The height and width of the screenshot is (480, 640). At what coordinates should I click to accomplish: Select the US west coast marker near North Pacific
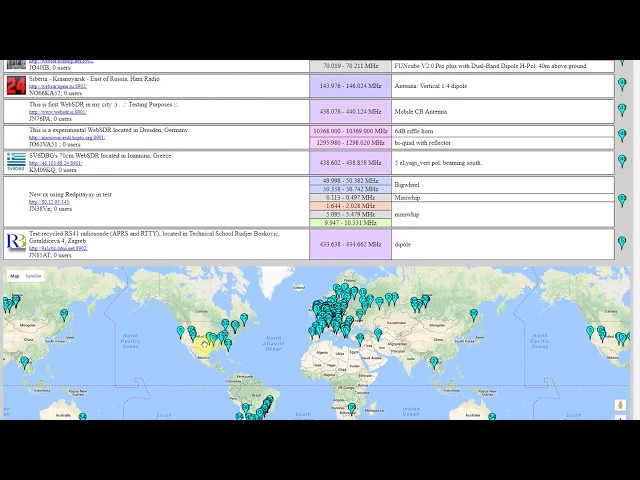(x=180, y=332)
